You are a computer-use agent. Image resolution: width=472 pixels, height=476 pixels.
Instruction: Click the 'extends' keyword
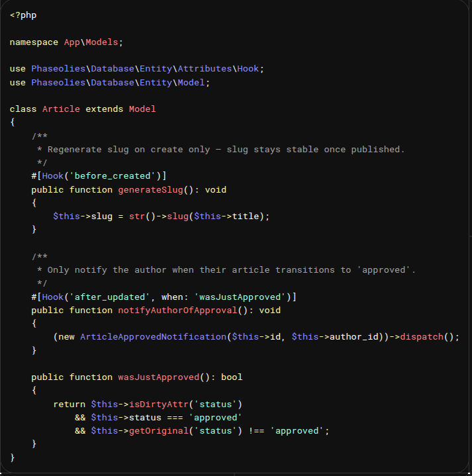pos(104,109)
